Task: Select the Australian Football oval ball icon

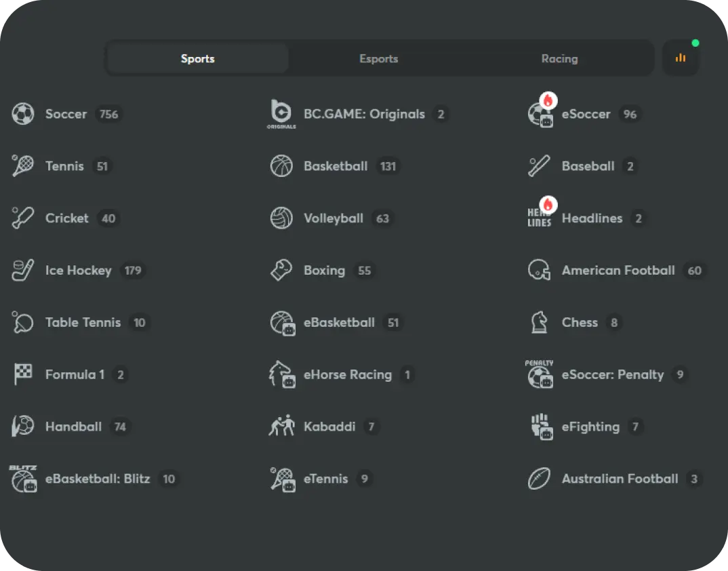Action: [x=540, y=479]
